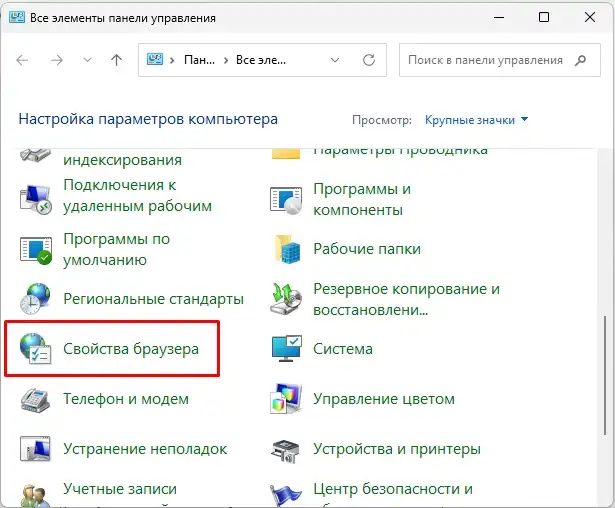Open Управление цветом link
Screen dimensions: 615x508
[x=384, y=399]
